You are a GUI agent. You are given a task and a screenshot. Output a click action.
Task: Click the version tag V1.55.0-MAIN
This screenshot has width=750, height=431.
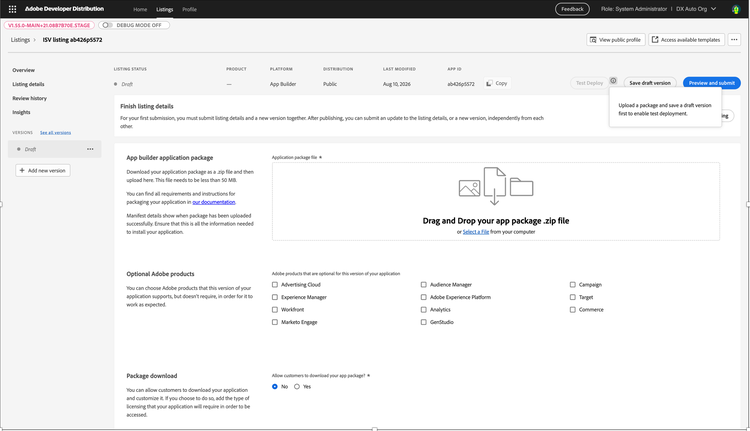click(x=49, y=25)
